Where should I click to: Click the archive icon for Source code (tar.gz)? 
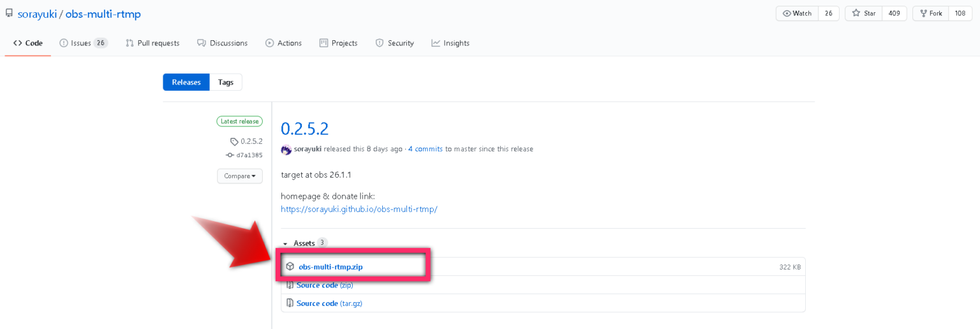click(x=290, y=303)
